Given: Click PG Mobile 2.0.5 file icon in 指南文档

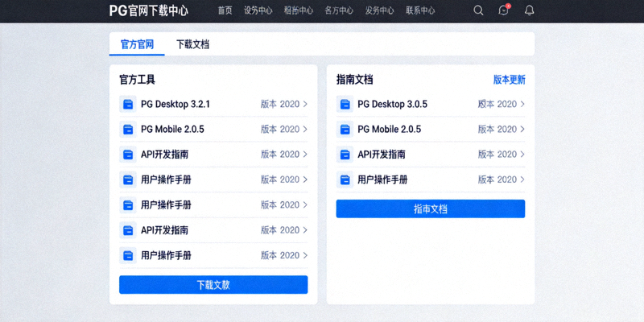Looking at the screenshot, I should click(345, 130).
